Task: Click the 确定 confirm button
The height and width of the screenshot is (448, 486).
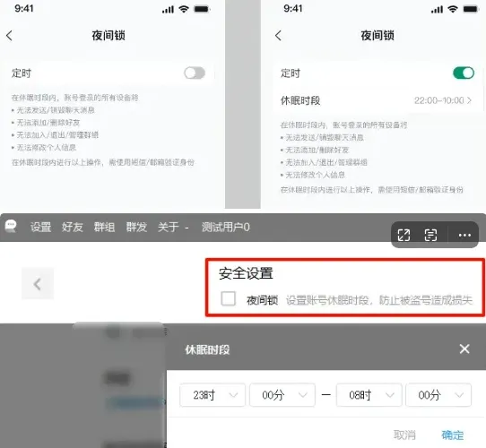Action: [x=453, y=435]
